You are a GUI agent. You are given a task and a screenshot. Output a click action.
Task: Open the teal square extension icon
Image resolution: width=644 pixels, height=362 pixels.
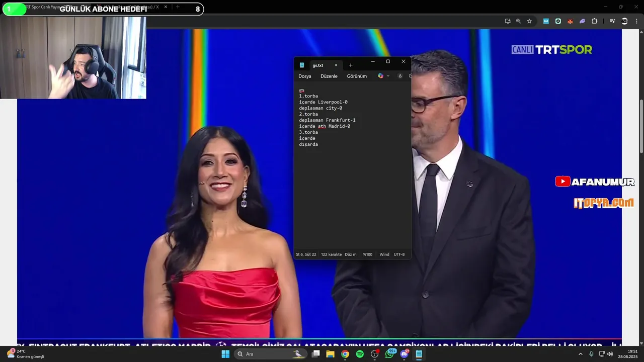coord(558,21)
